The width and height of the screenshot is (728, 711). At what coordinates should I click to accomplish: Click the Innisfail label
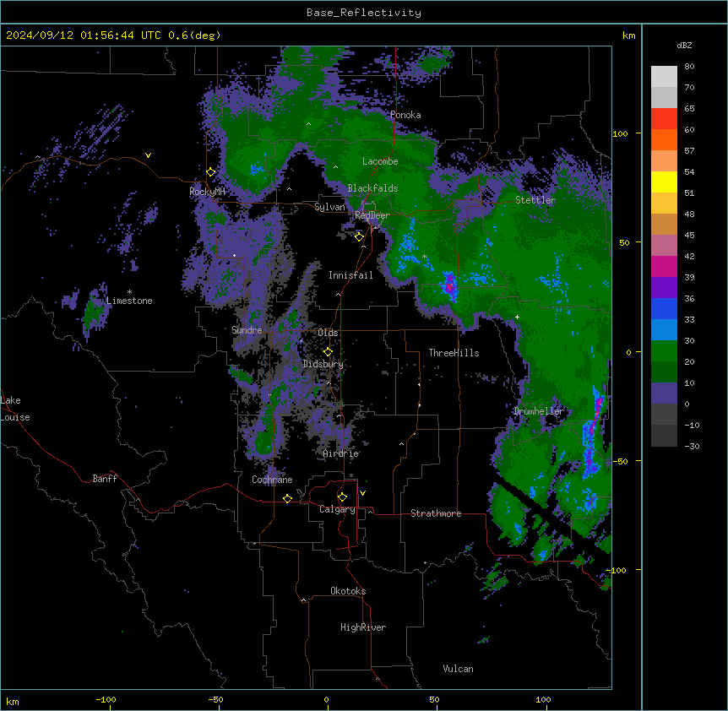click(x=350, y=275)
